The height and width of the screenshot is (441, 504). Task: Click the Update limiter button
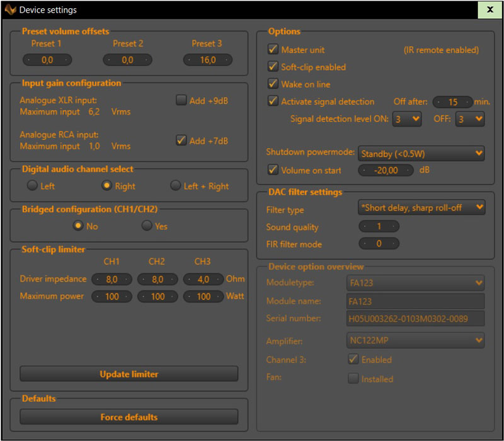click(x=129, y=374)
